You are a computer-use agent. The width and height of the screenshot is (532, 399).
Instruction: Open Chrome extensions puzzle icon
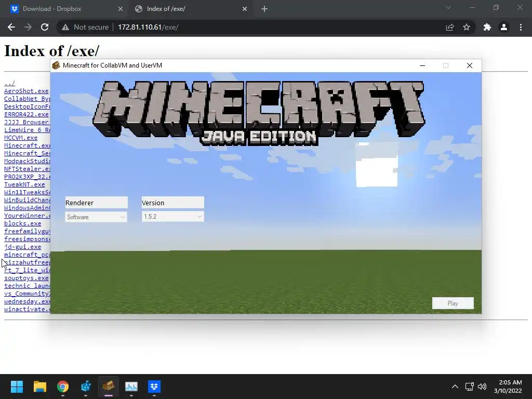(x=487, y=27)
